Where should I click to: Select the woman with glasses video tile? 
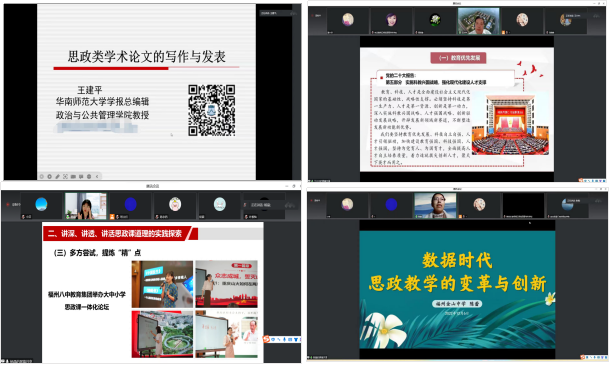click(x=435, y=205)
